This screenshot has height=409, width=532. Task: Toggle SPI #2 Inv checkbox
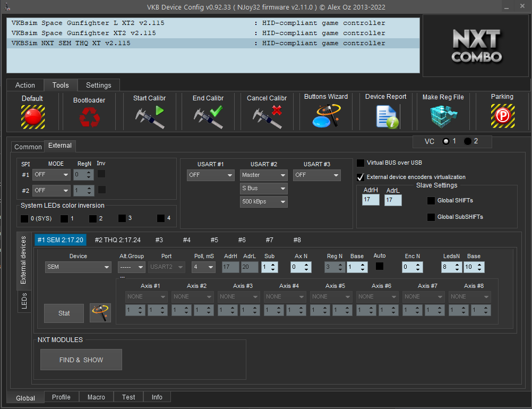[101, 190]
